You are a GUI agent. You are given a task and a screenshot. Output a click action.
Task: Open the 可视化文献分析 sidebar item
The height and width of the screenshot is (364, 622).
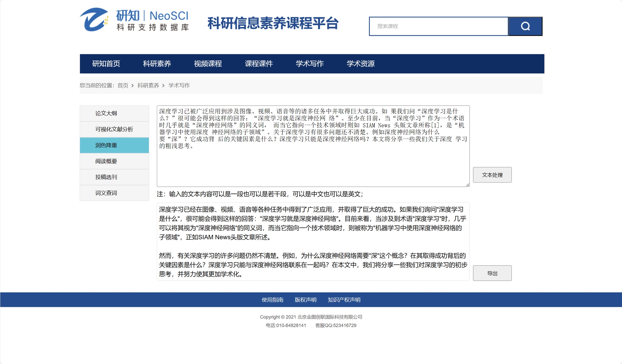click(x=114, y=129)
